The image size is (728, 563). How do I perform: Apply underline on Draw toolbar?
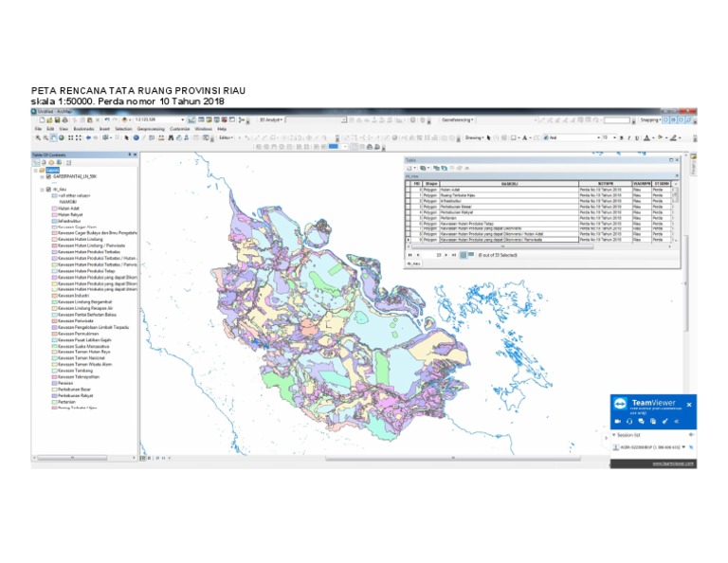(x=637, y=137)
